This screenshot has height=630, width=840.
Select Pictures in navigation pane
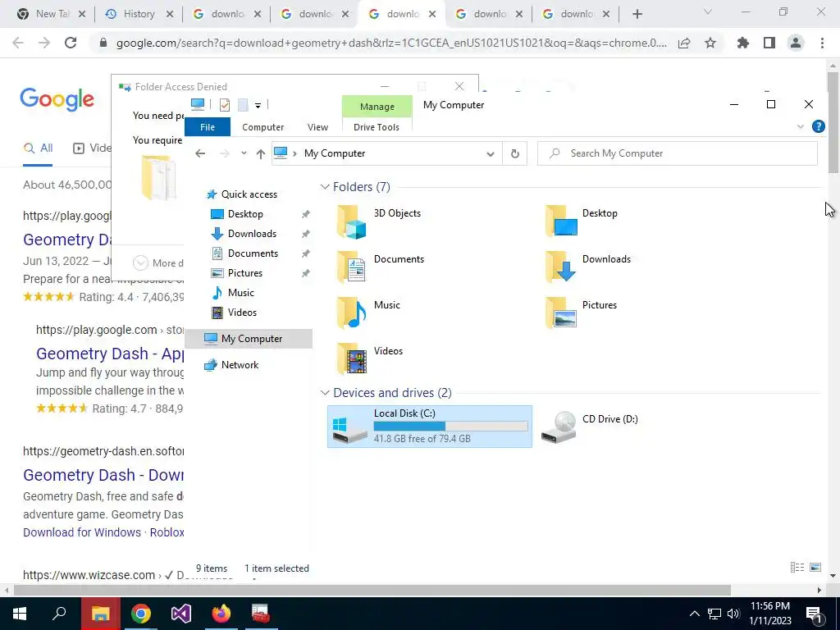244,273
